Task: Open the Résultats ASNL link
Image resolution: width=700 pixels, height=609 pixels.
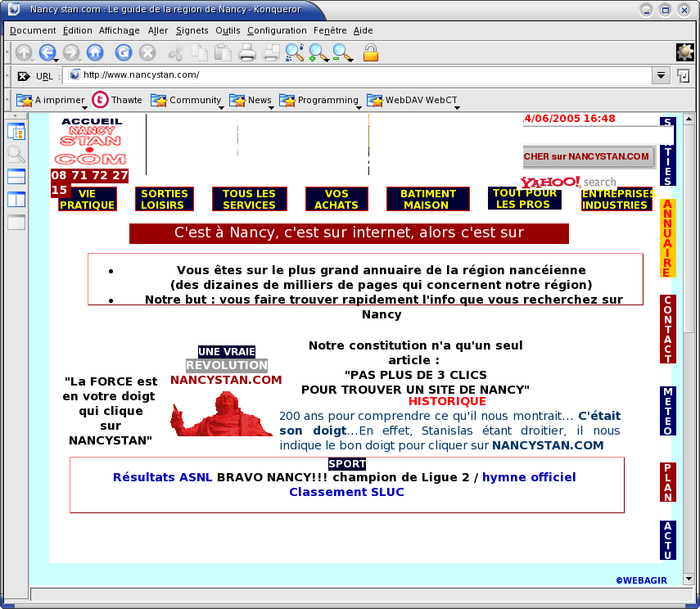Action: [162, 477]
